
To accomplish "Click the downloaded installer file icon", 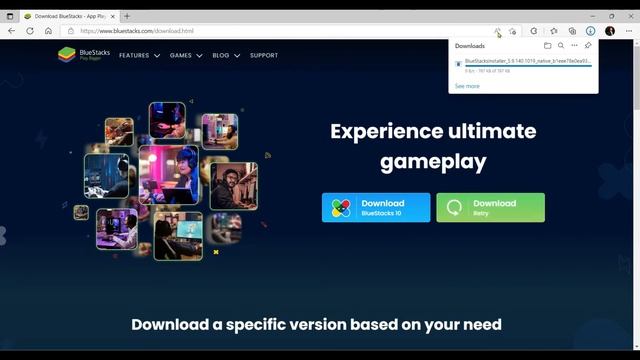I will 458,64.
